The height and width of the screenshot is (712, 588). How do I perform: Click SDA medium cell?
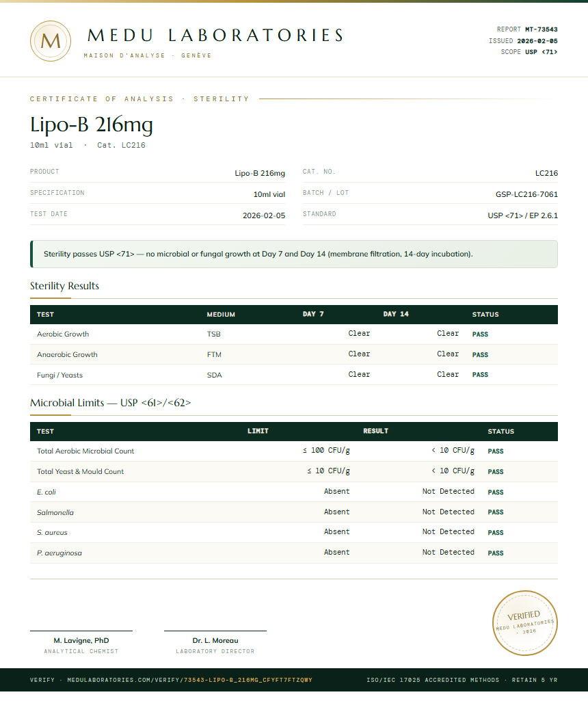pyautogui.click(x=214, y=375)
